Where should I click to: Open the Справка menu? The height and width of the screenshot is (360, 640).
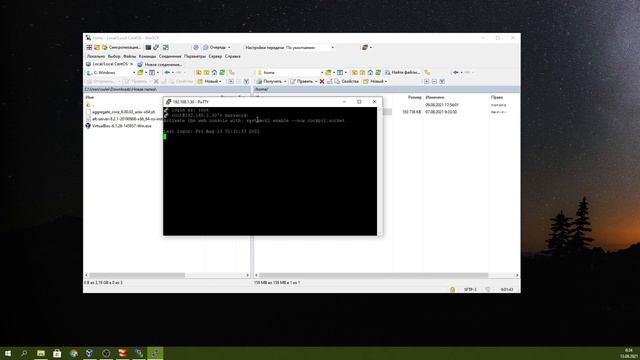click(232, 56)
